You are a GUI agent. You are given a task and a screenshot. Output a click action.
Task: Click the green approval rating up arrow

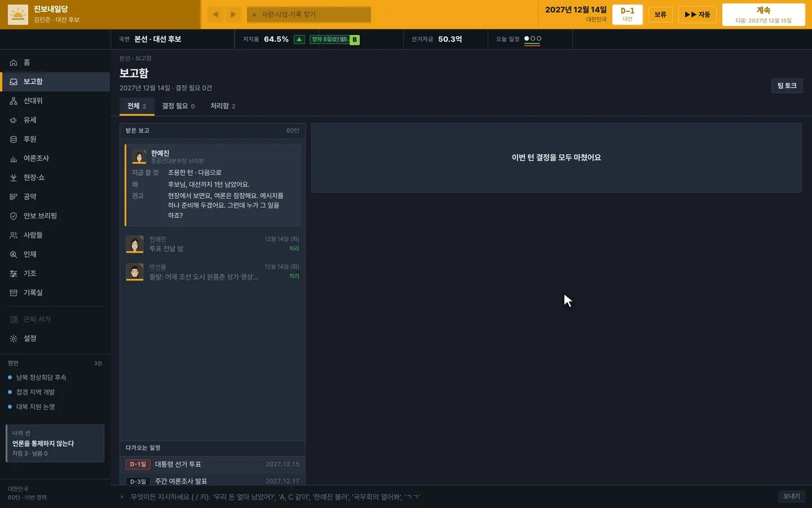click(299, 40)
